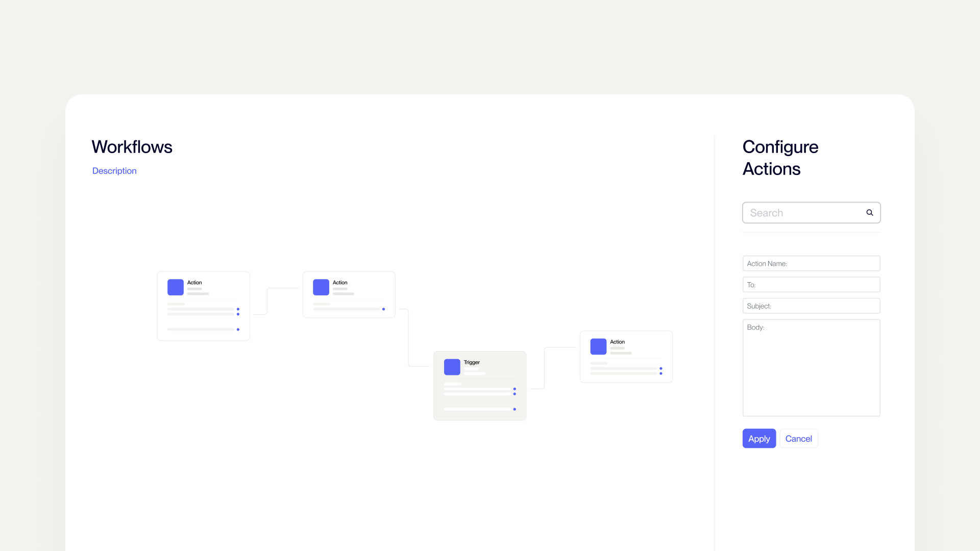Select the Action icon in the second workflow node
980x551 pixels.
click(321, 287)
